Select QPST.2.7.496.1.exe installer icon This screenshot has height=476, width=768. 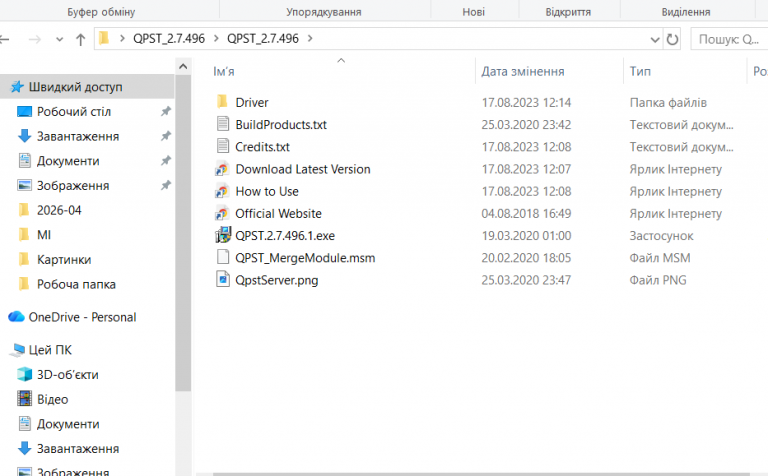click(x=223, y=235)
